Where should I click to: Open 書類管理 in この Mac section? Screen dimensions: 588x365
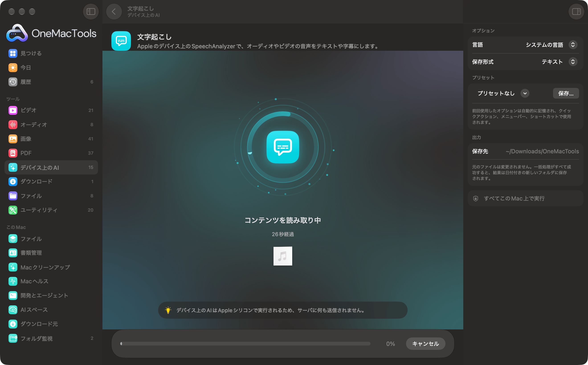51,253
